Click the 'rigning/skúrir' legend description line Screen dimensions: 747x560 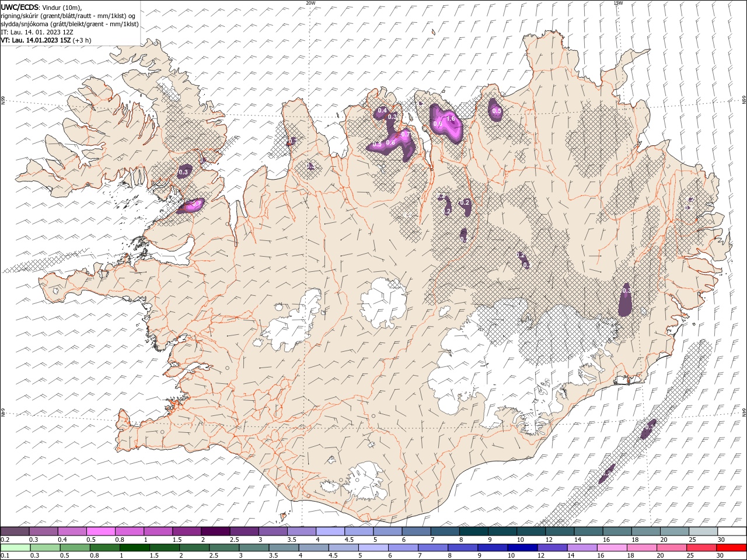(x=67, y=16)
